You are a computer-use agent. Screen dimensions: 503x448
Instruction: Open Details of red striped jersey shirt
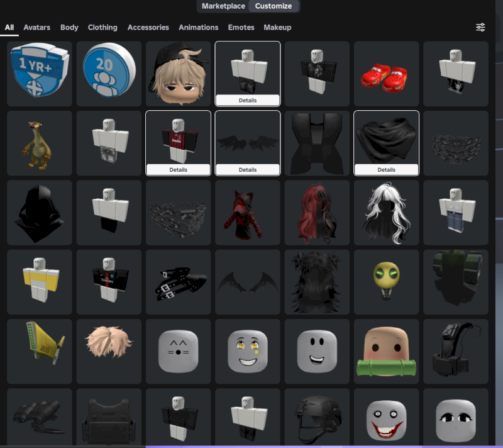tap(178, 170)
